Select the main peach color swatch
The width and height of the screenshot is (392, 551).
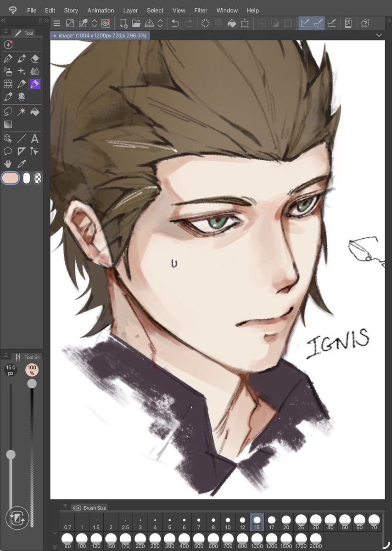(11, 178)
